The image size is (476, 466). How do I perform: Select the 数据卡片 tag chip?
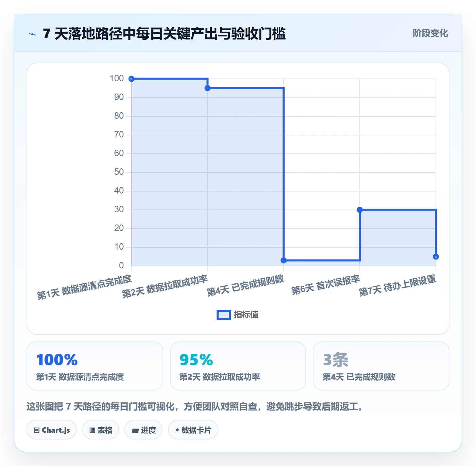tap(193, 430)
